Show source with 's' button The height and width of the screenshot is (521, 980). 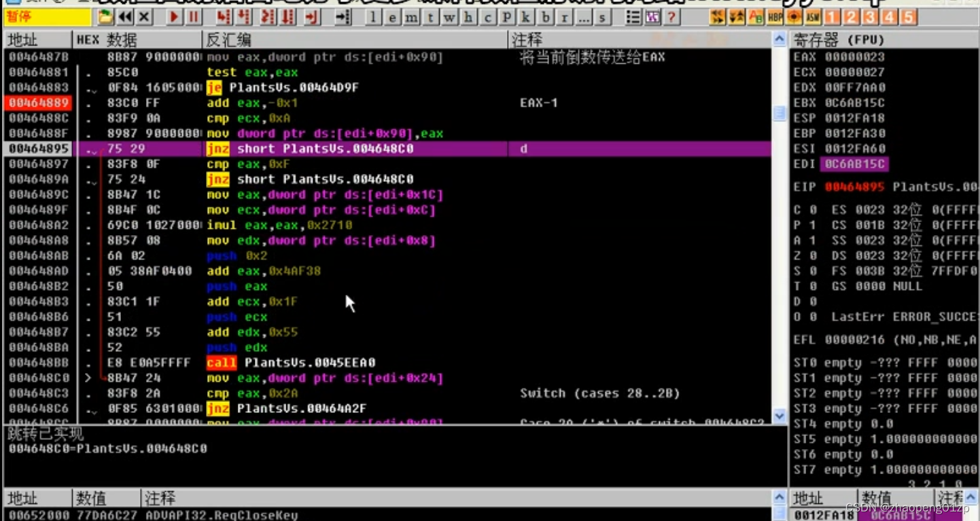coord(602,17)
